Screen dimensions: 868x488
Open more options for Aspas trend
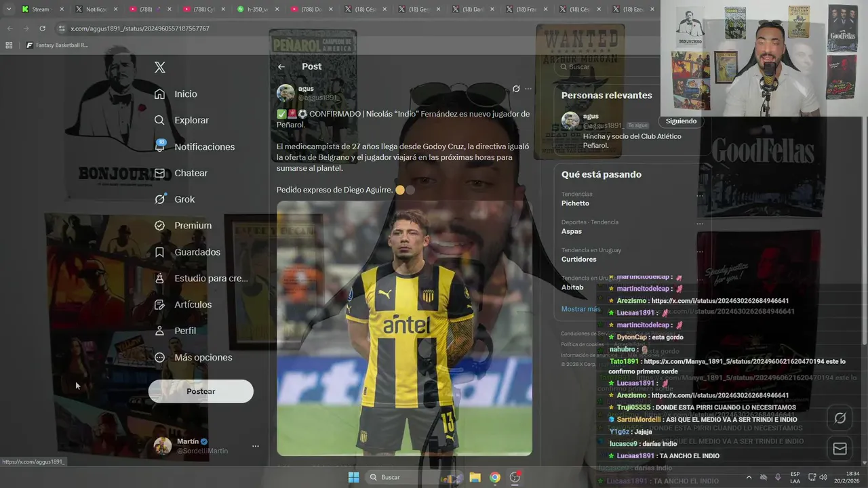click(700, 223)
